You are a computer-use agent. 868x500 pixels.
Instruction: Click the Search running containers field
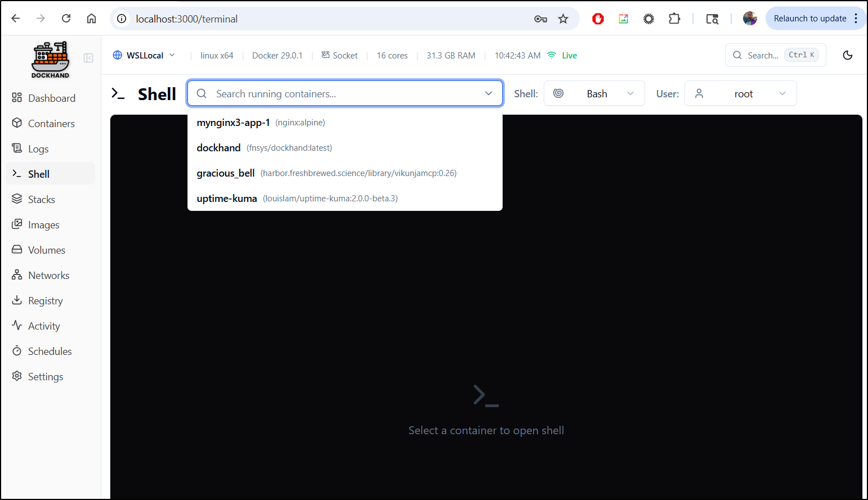[344, 94]
